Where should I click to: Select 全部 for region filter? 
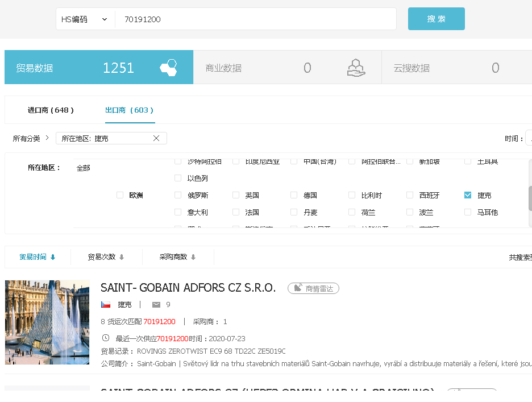coord(83,168)
